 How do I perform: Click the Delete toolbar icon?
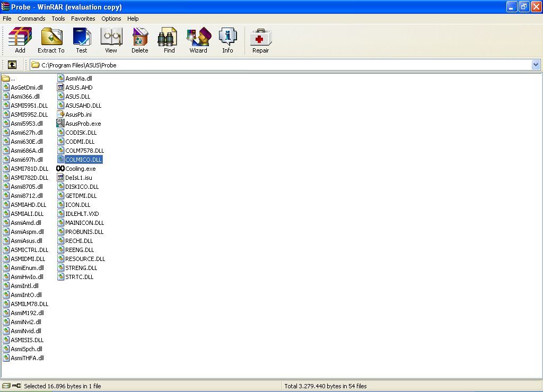pos(139,40)
